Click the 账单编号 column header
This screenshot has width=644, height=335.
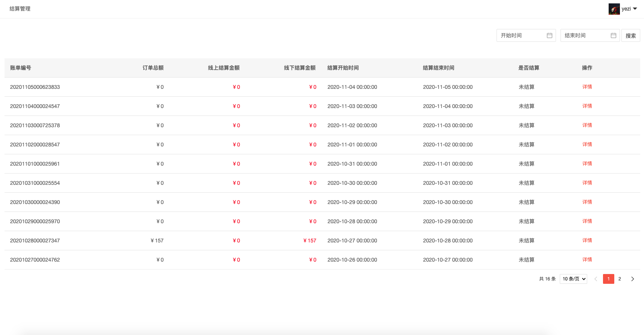[x=21, y=68]
